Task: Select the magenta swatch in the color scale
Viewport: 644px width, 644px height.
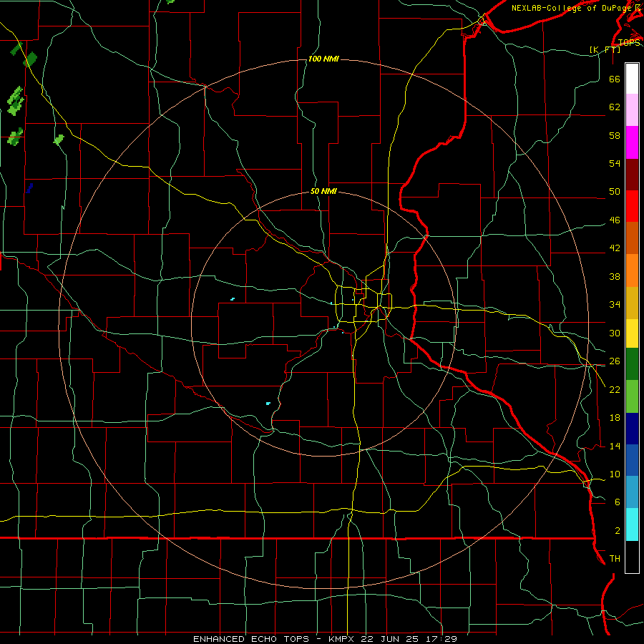Action: pyautogui.click(x=632, y=142)
